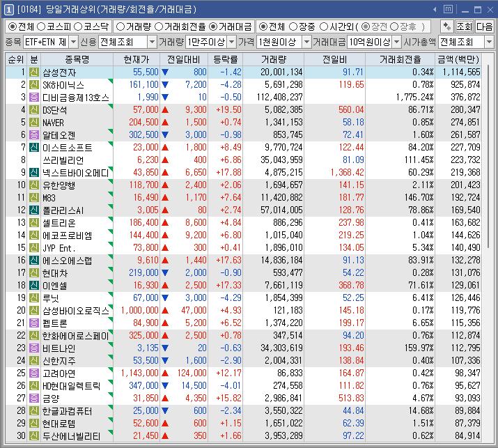Image resolution: width=498 pixels, height=448 pixels.
Task: Click the 조회 search button
Action: [x=465, y=26]
